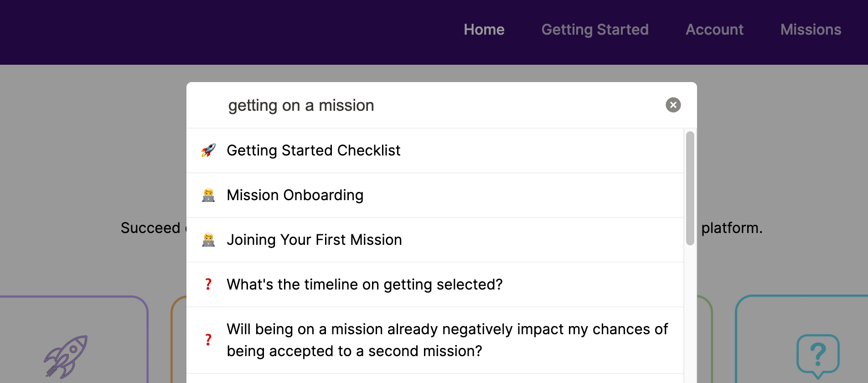Click the purple rocket card icon

pyautogui.click(x=66, y=357)
